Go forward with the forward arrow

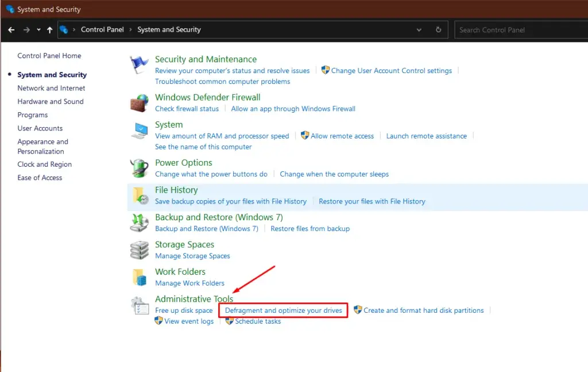click(x=26, y=30)
